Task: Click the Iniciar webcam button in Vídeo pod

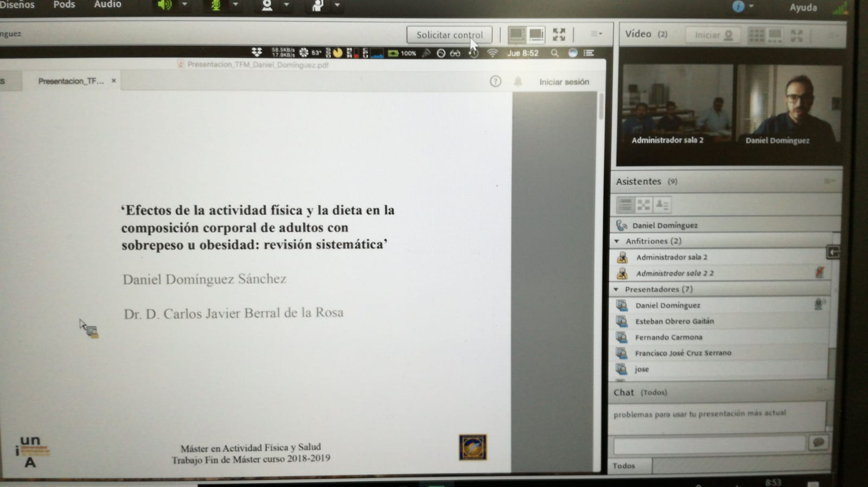Action: click(x=713, y=35)
